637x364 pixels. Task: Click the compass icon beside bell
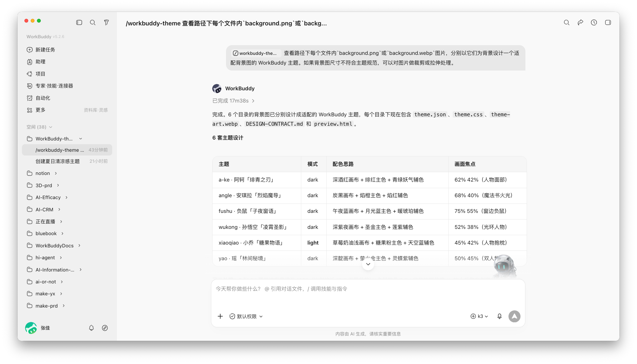105,328
